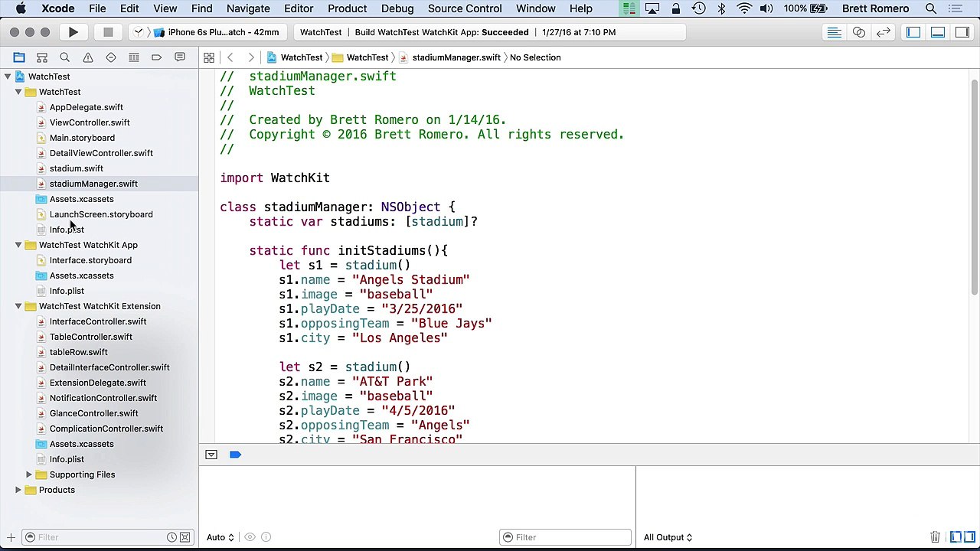Switch to the Assistant editor

(859, 32)
